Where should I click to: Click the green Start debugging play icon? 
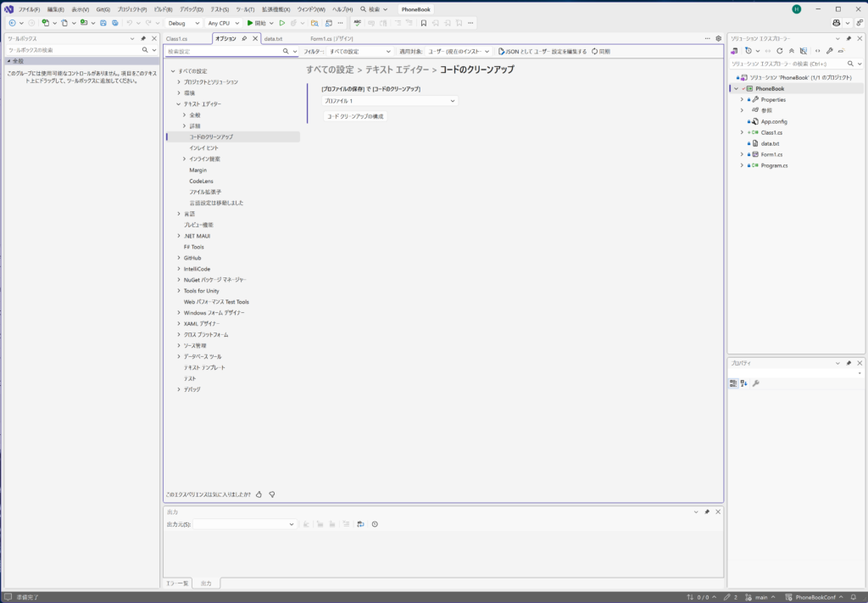click(250, 23)
